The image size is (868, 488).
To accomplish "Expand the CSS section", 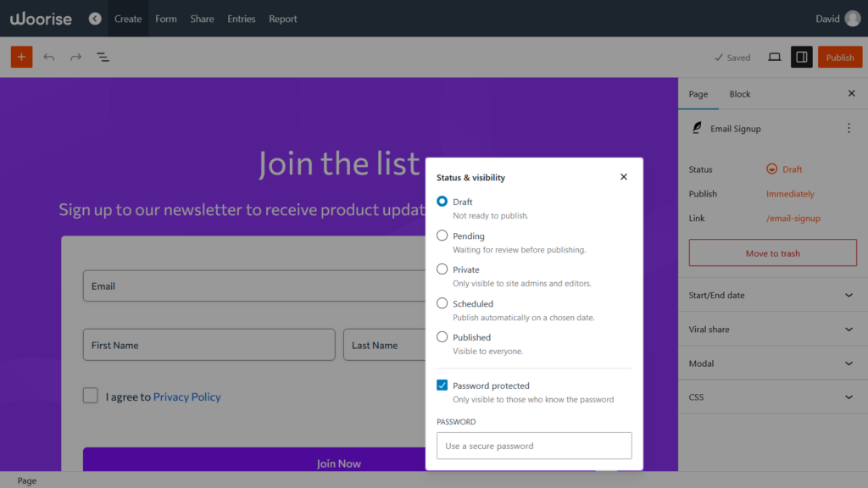I will tap(772, 397).
